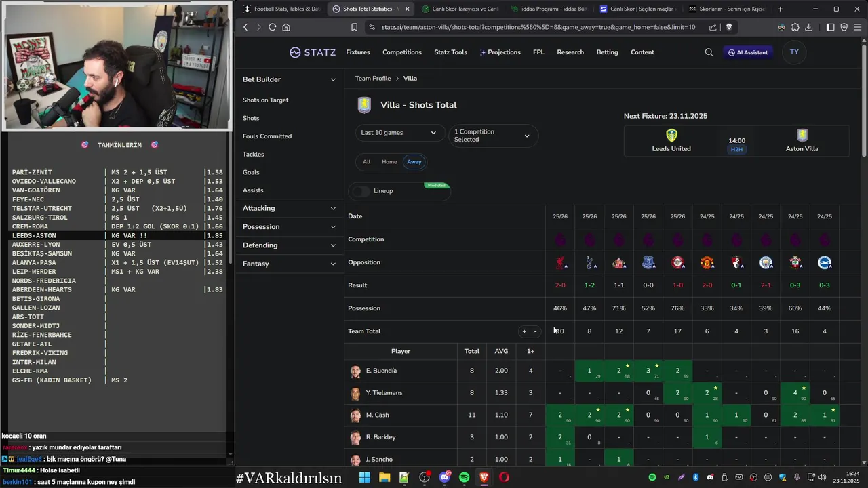Click the STATZ logo in the header
Viewport: 868px width, 488px height.
coord(312,52)
